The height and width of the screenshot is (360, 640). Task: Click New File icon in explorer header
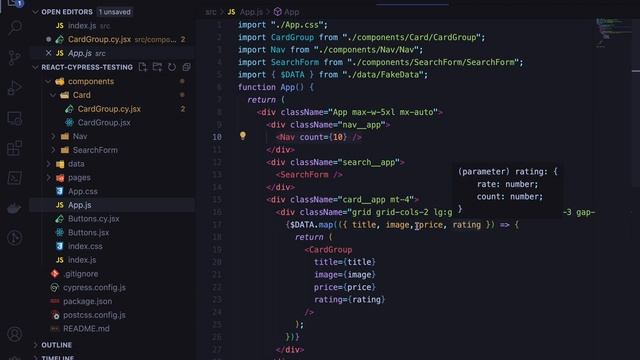pos(142,67)
